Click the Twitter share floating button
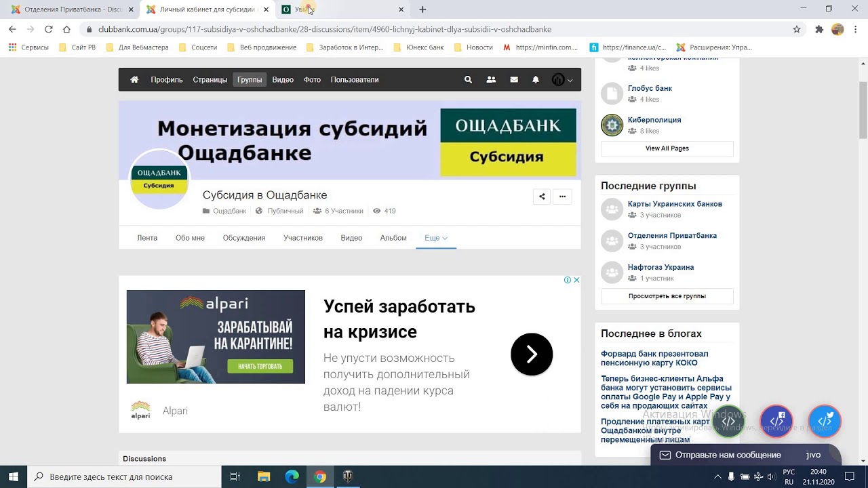868x488 pixels. pos(825,422)
